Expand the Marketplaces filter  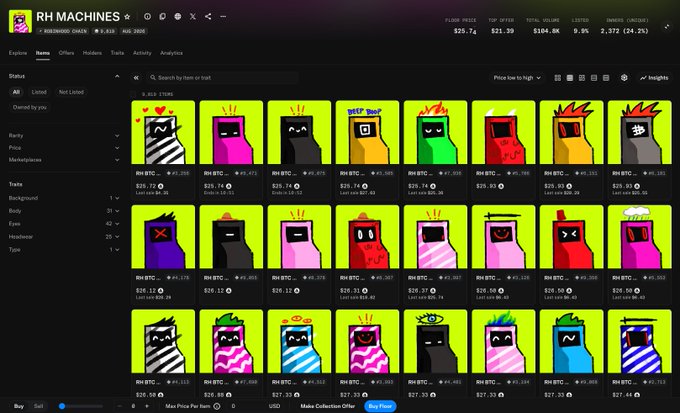coord(64,160)
